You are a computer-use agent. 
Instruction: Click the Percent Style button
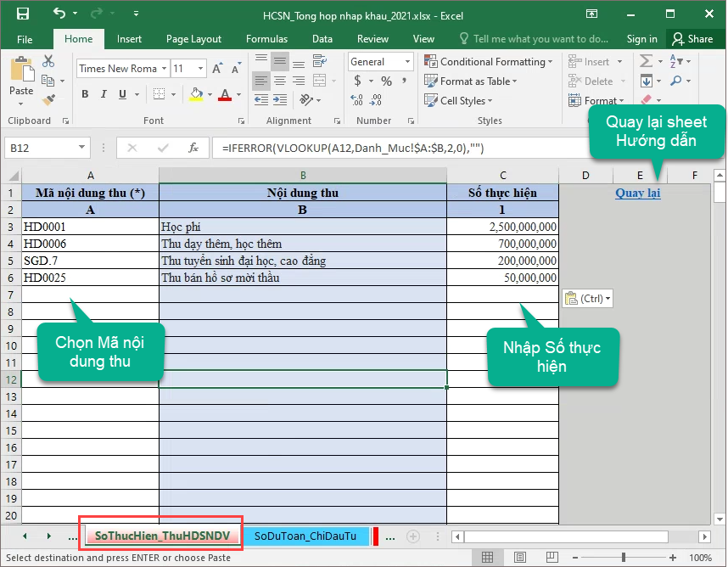pyautogui.click(x=386, y=81)
